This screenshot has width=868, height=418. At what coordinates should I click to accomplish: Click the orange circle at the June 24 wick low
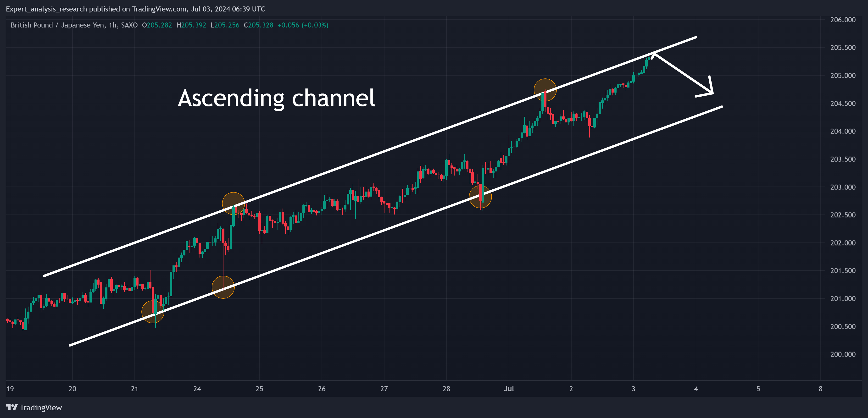[x=223, y=287]
